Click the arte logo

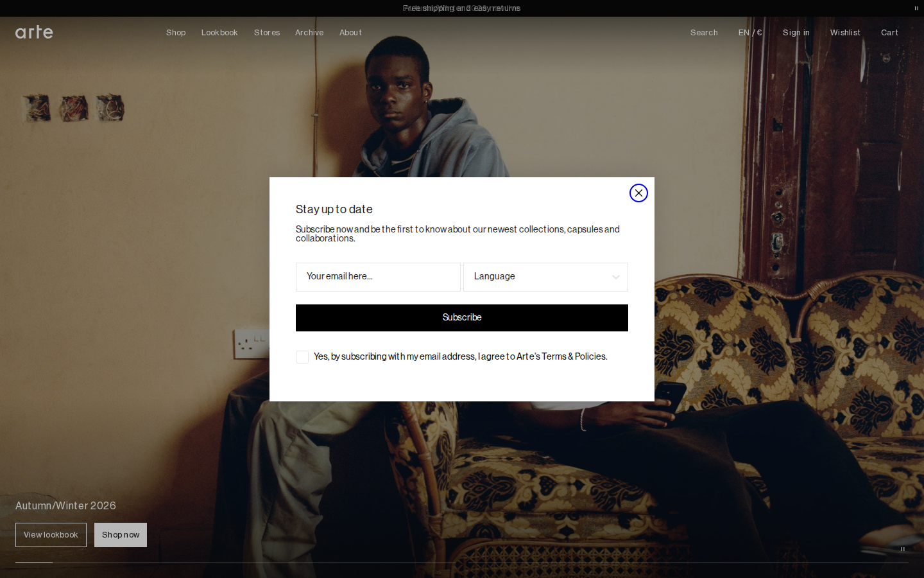click(x=34, y=32)
